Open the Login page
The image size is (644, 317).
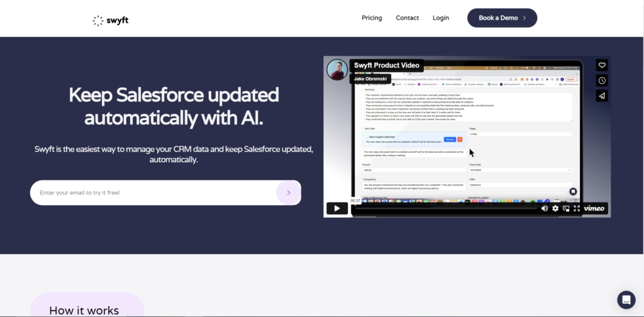[441, 18]
